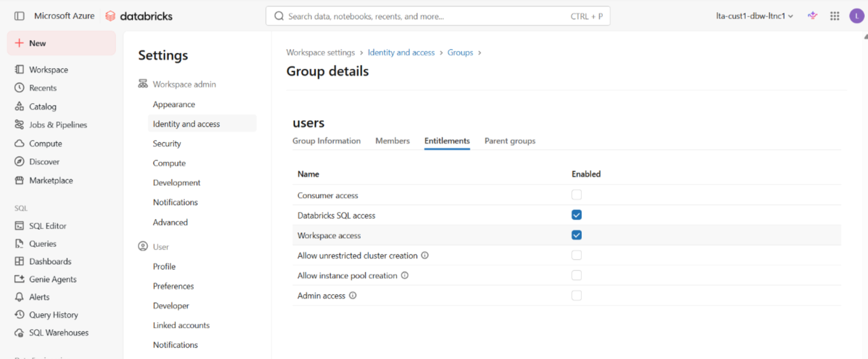Open Development settings
868x359 pixels.
pyautogui.click(x=177, y=183)
